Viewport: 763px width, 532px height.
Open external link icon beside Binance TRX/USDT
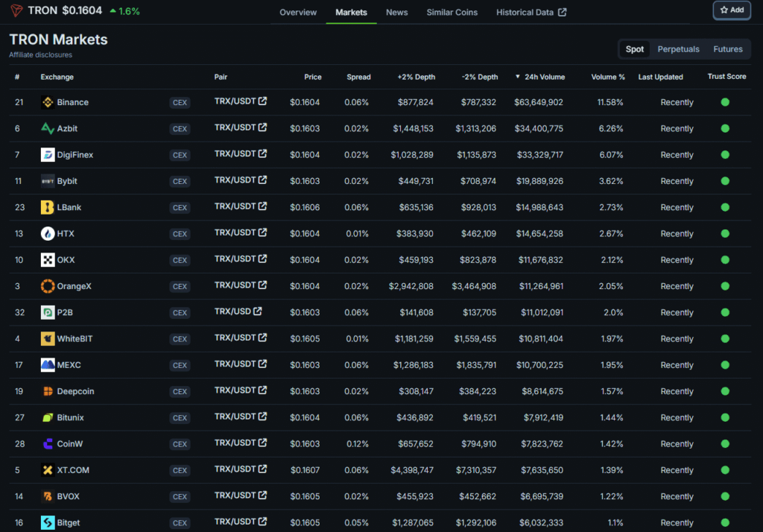click(x=262, y=101)
